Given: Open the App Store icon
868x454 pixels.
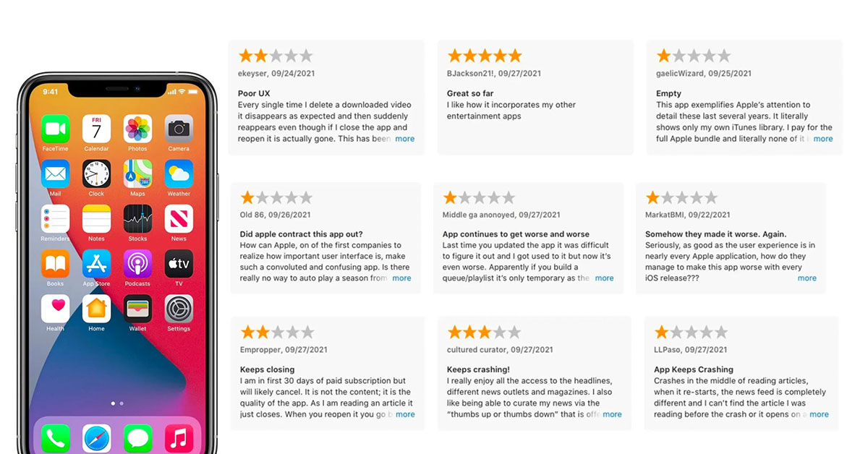Looking at the screenshot, I should (x=96, y=264).
